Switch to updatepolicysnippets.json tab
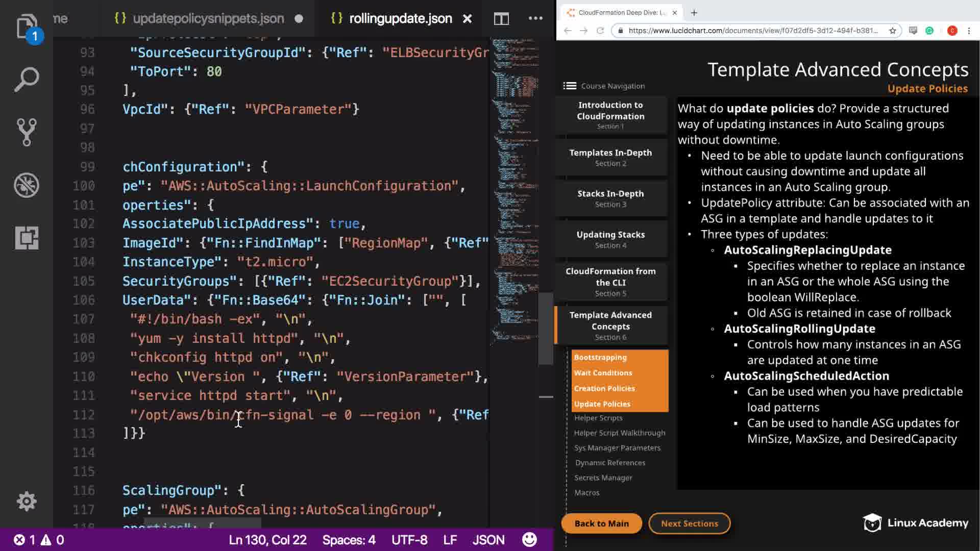 pos(208,19)
